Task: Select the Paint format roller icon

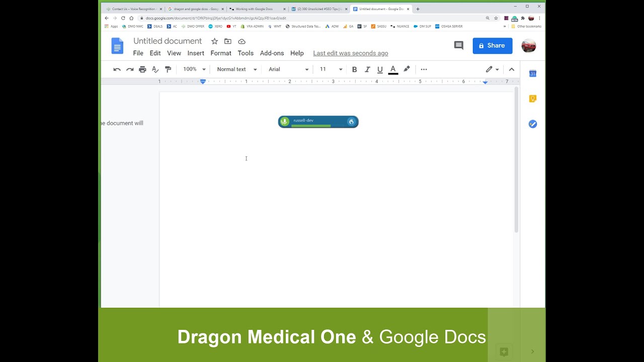Action: (x=168, y=69)
